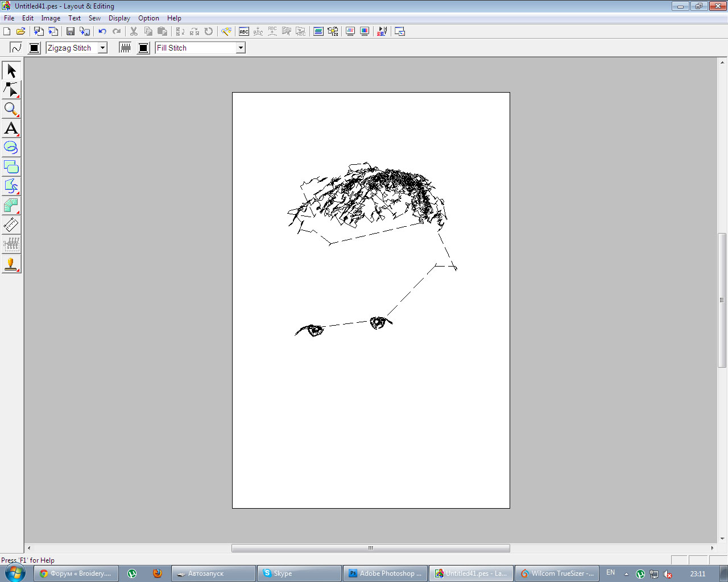728x582 pixels.
Task: Click the region color swatch button
Action: click(x=143, y=48)
